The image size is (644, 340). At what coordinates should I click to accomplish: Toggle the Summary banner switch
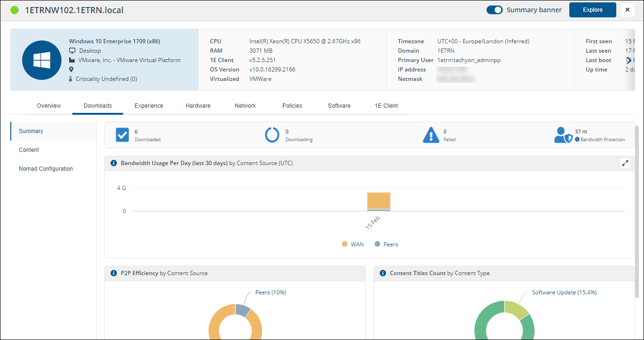(494, 10)
